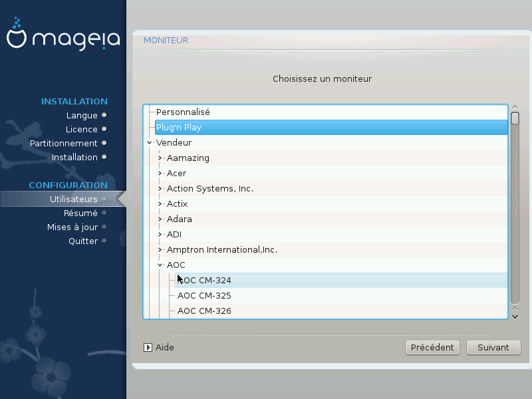
Task: Click the Actix vendor name
Action: (x=177, y=204)
